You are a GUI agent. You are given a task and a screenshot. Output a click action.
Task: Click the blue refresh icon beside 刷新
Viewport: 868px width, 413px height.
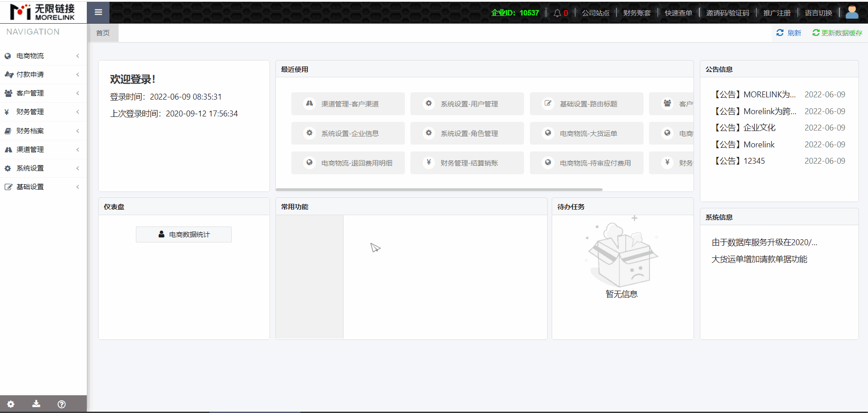tap(780, 33)
